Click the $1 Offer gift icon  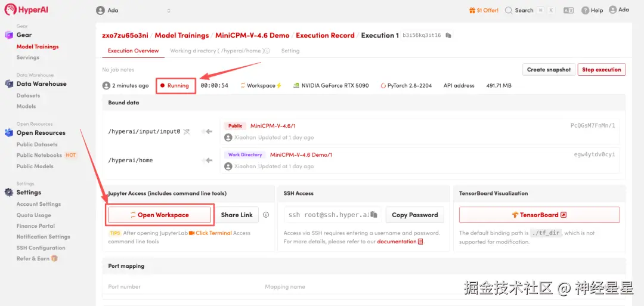point(472,10)
